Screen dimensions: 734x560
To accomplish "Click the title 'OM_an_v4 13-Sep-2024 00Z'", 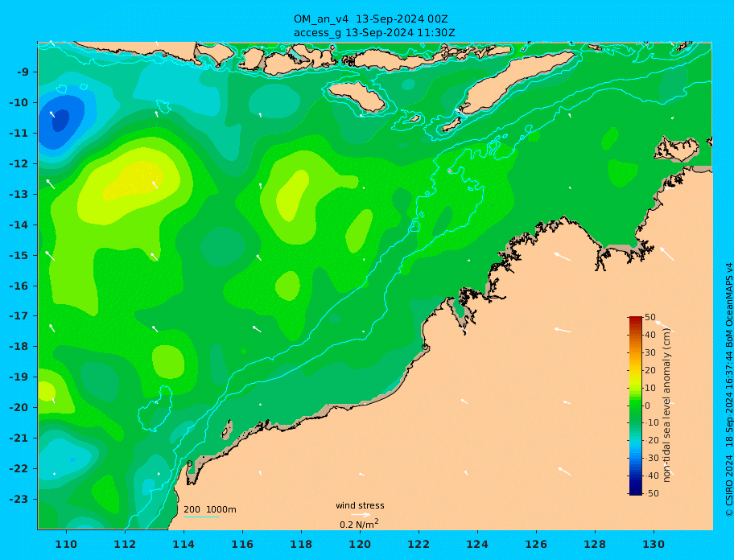I will click(371, 19).
